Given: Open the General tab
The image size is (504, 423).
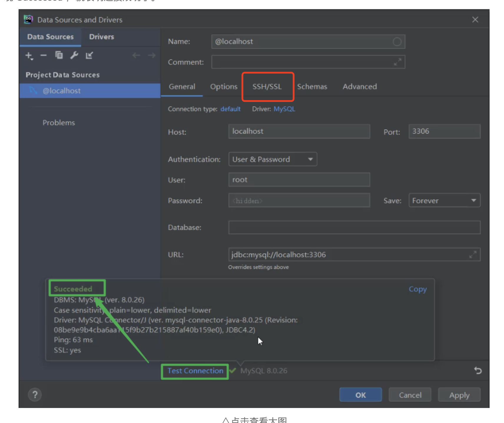Looking at the screenshot, I should point(182,87).
